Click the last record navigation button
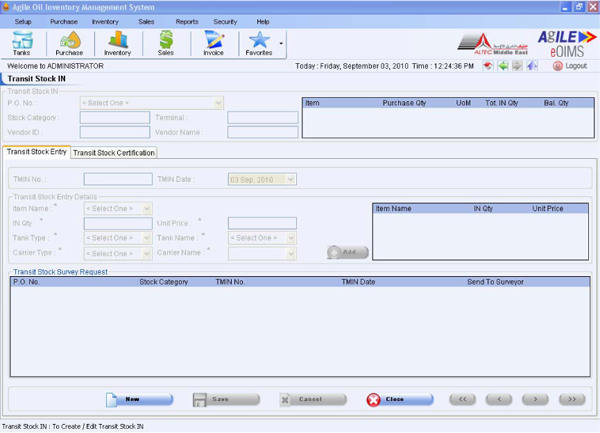This screenshot has width=600, height=433. (571, 399)
